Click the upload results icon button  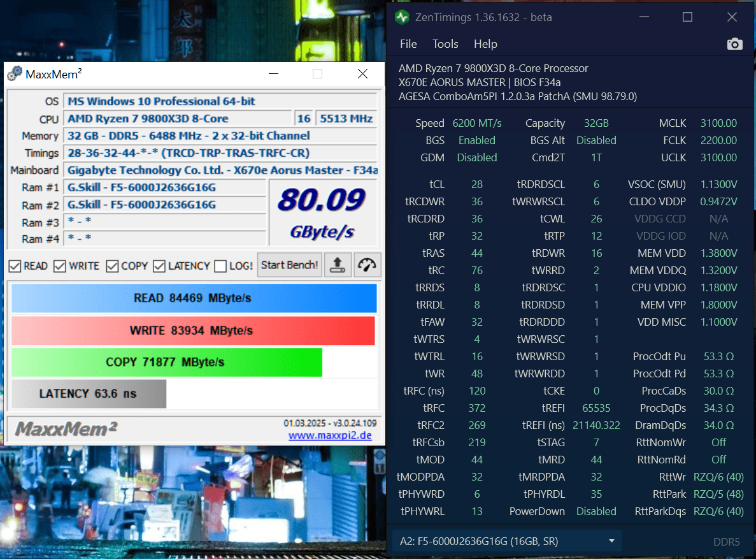point(338,265)
